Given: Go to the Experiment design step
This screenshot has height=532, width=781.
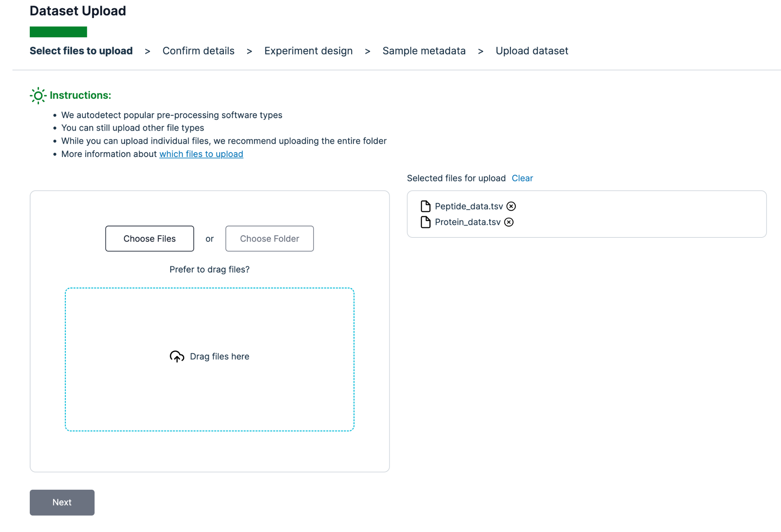Looking at the screenshot, I should pos(308,51).
